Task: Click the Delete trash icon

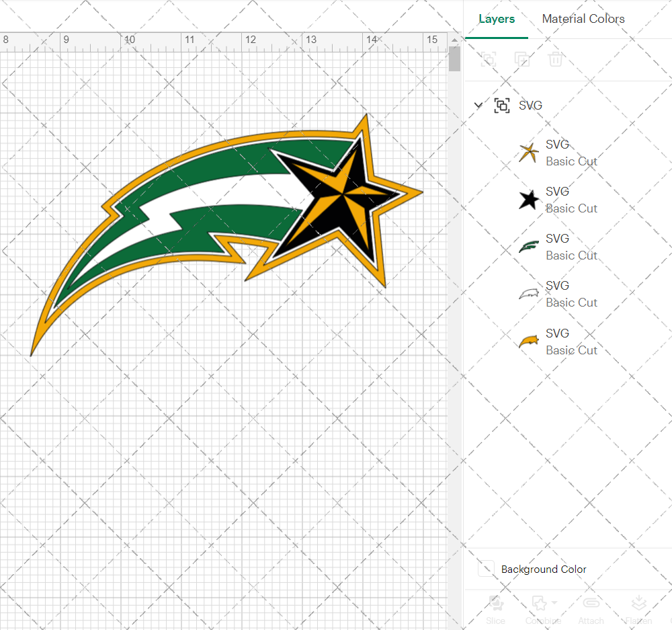Action: (555, 59)
